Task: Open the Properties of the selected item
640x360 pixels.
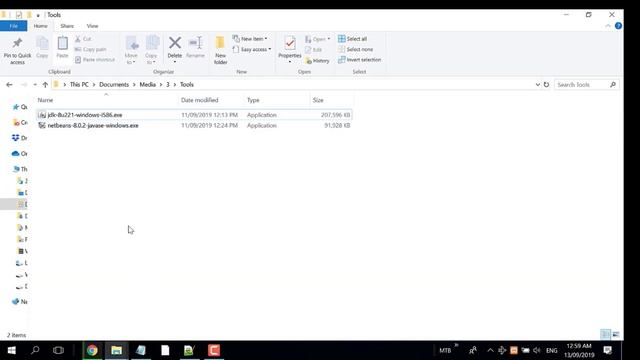Action: [x=290, y=50]
